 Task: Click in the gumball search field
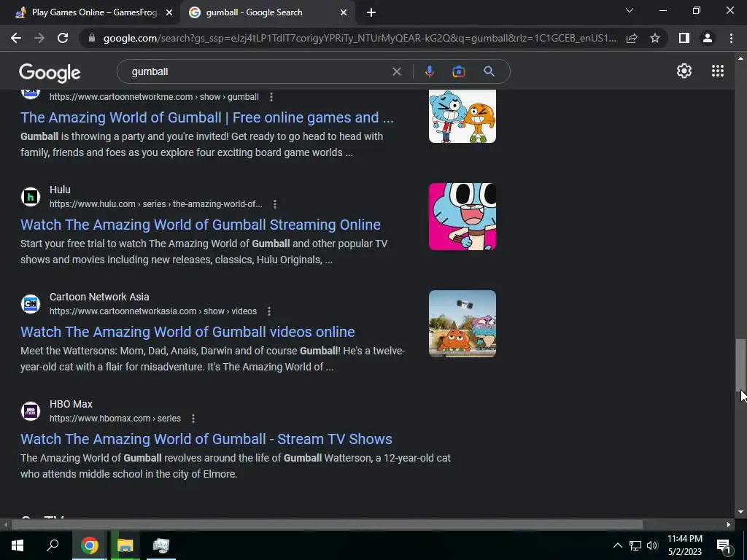coord(258,71)
